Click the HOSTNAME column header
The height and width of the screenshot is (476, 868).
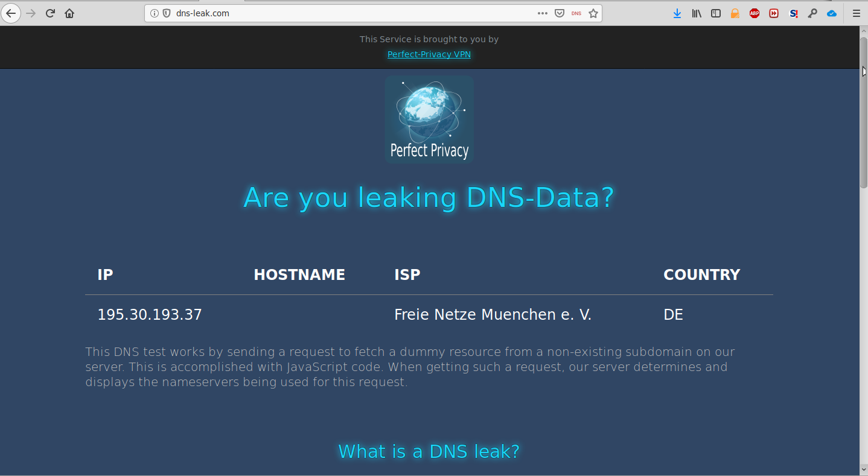point(299,274)
